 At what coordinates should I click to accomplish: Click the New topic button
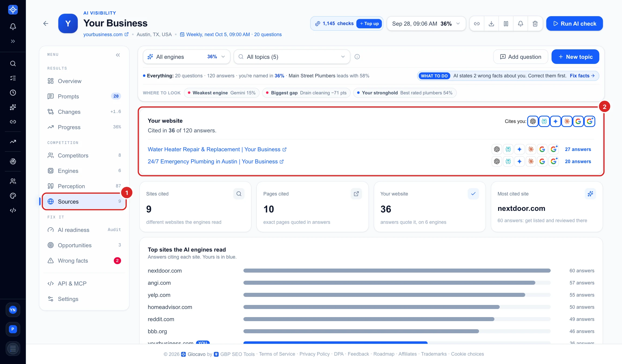(575, 57)
